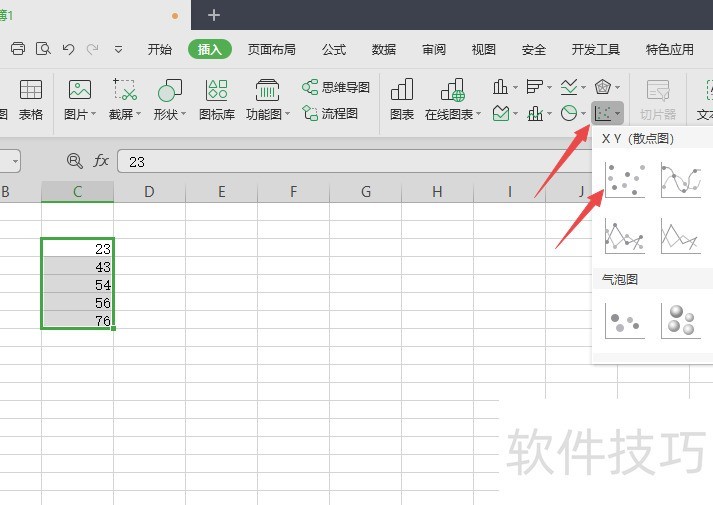The image size is (713, 505).
Task: Insert an area chart
Action: point(501,113)
